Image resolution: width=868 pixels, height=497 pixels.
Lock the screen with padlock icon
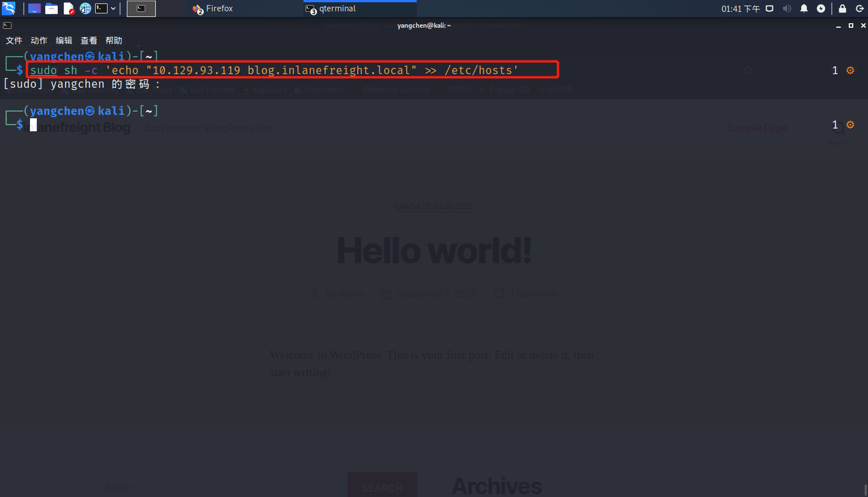(x=843, y=8)
